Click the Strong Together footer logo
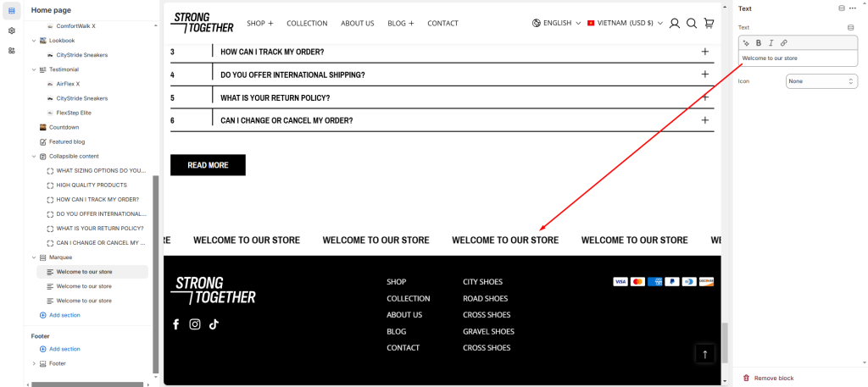The image size is (868, 387). (213, 290)
